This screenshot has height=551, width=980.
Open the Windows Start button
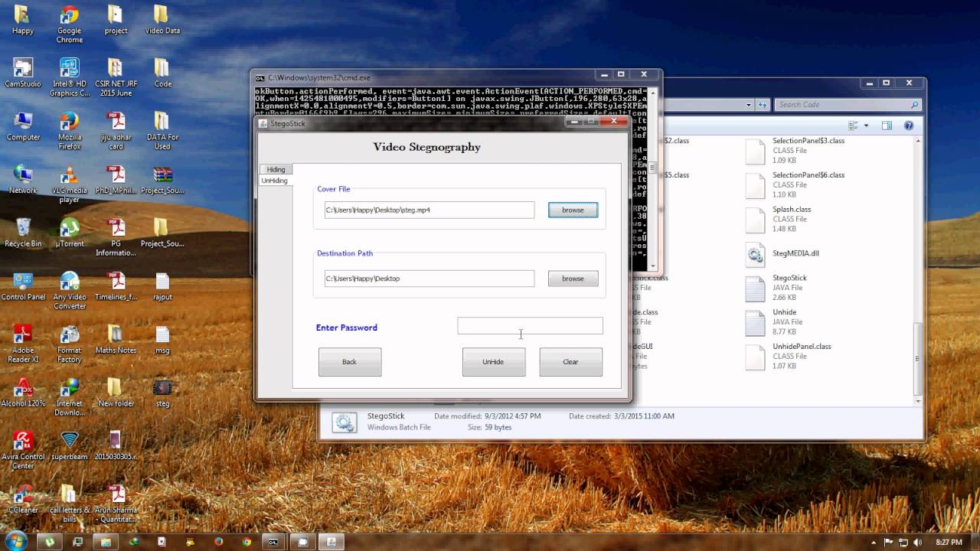[x=15, y=541]
